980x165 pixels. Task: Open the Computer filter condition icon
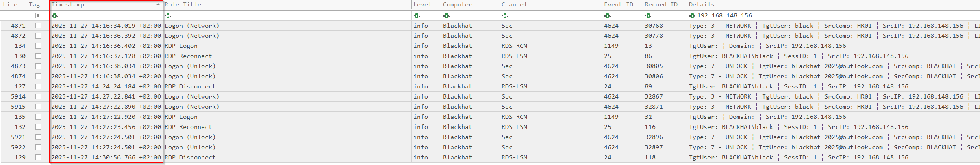(446, 16)
